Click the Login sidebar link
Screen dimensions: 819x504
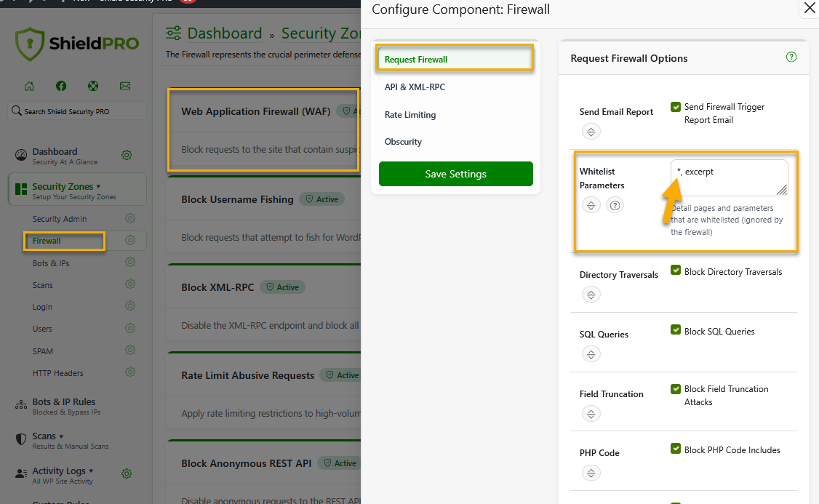click(x=42, y=307)
